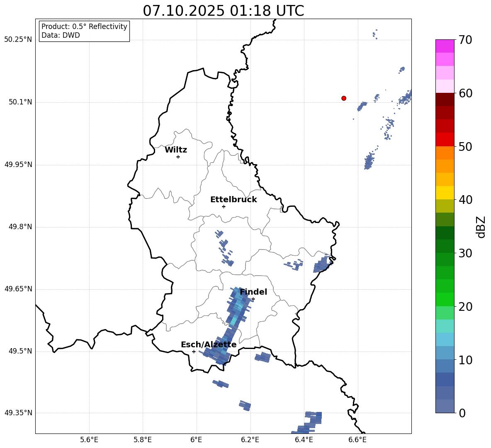The height and width of the screenshot is (448, 491).
Task: Click the Data: DWD text
Action: 61,35
